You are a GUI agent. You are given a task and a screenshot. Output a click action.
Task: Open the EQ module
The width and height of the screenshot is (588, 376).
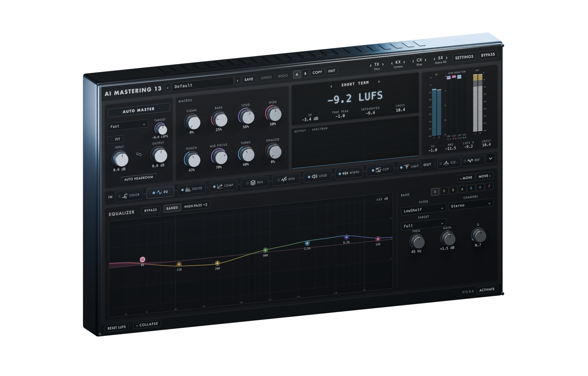click(160, 192)
